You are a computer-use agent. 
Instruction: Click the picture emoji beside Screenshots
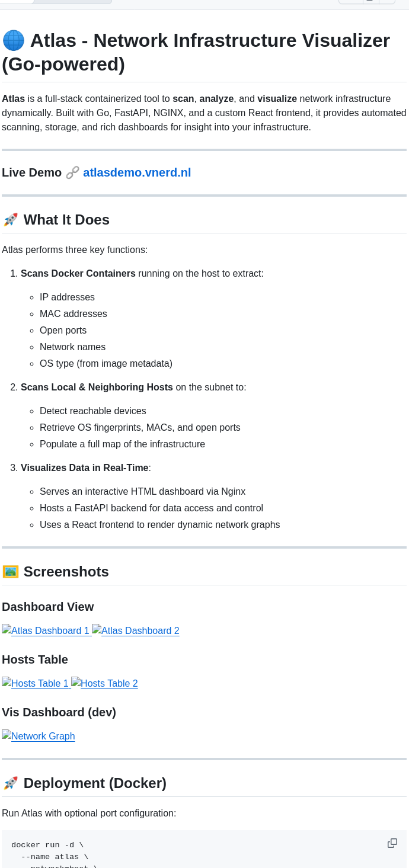coord(11,572)
